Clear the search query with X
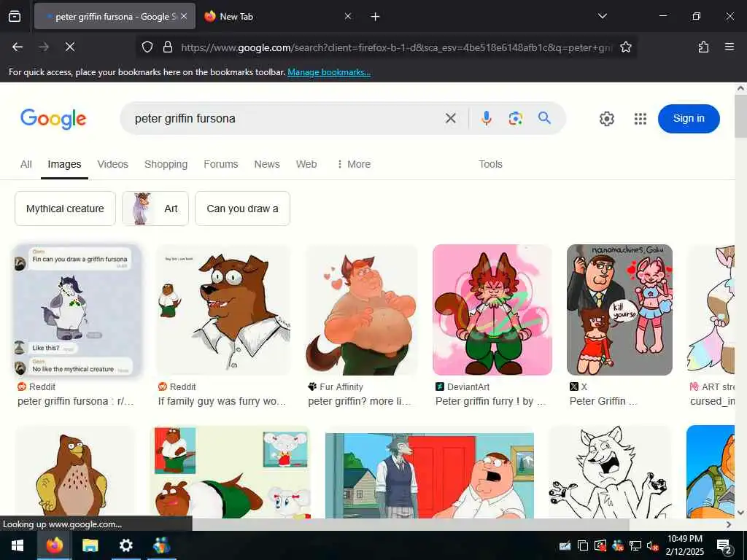This screenshot has height=560, width=747. [450, 118]
